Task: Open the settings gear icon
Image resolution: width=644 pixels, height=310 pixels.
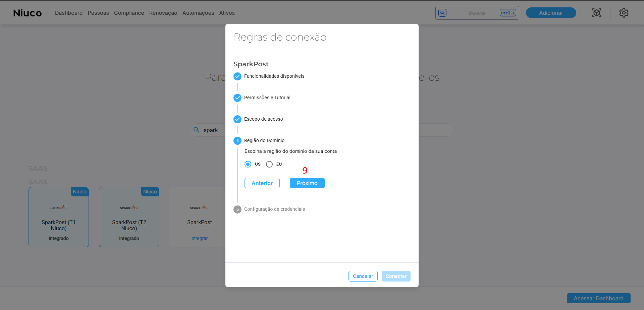Action: [624, 13]
